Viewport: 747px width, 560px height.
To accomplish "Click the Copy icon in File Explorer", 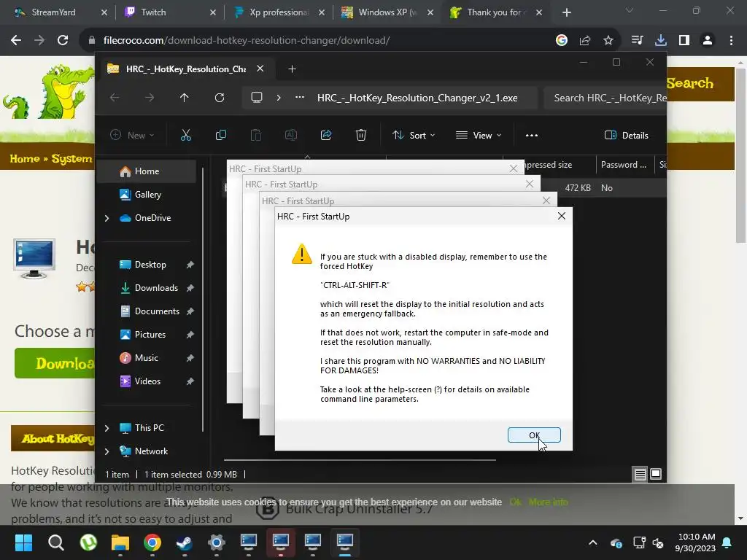I will pyautogui.click(x=220, y=135).
